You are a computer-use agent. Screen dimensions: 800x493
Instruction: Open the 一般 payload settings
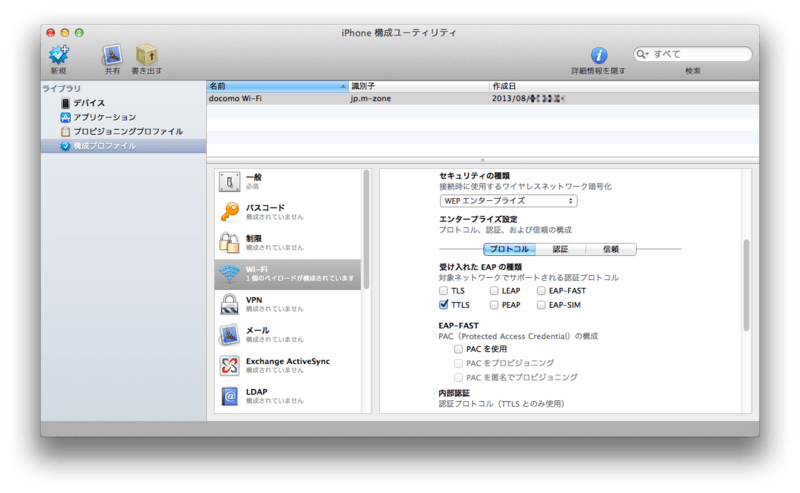point(288,182)
